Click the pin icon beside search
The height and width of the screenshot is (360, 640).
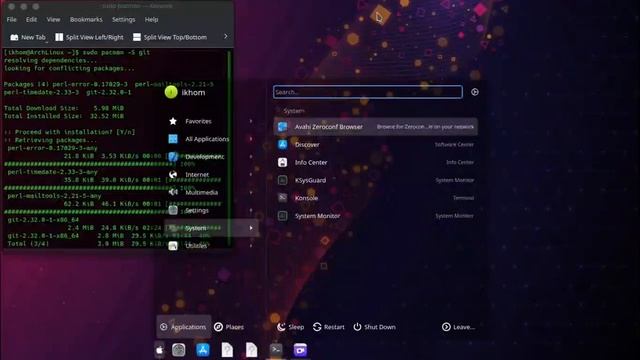[475, 92]
